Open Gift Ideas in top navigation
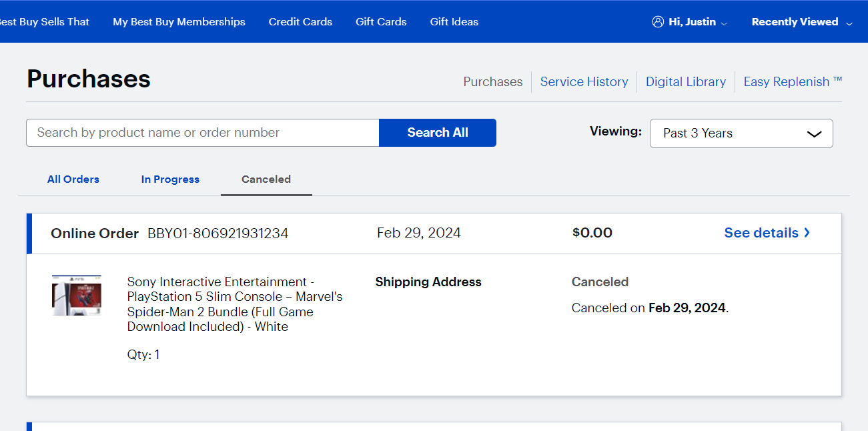Viewport: 868px width, 431px height. pos(454,22)
